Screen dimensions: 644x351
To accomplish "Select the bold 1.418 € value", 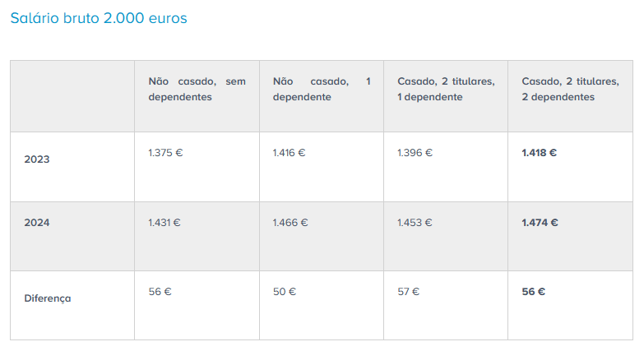I will pyautogui.click(x=540, y=153).
